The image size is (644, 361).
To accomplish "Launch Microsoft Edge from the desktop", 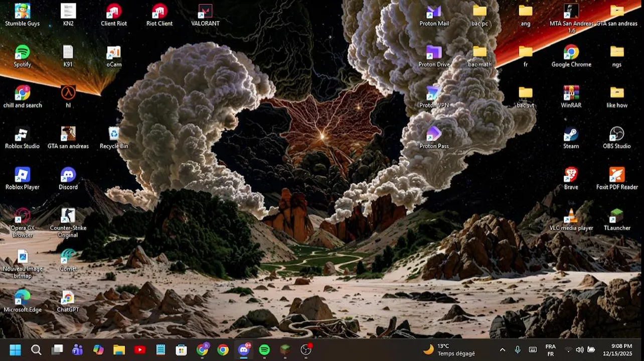I will (23, 302).
